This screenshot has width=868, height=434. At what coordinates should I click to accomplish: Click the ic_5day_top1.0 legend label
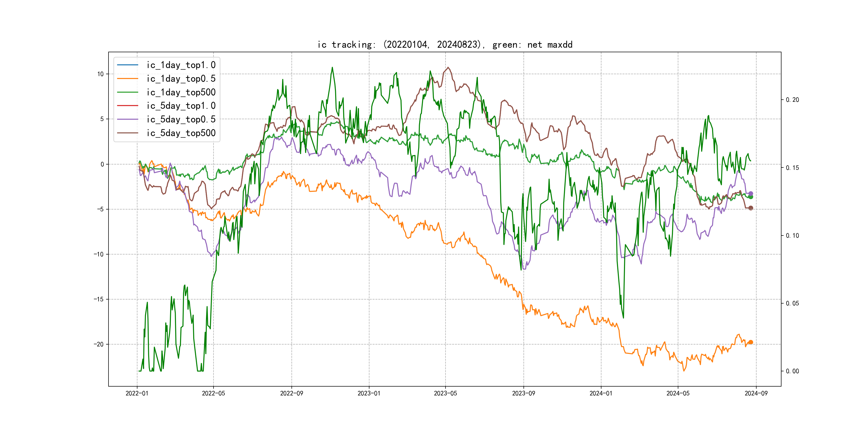pyautogui.click(x=181, y=106)
